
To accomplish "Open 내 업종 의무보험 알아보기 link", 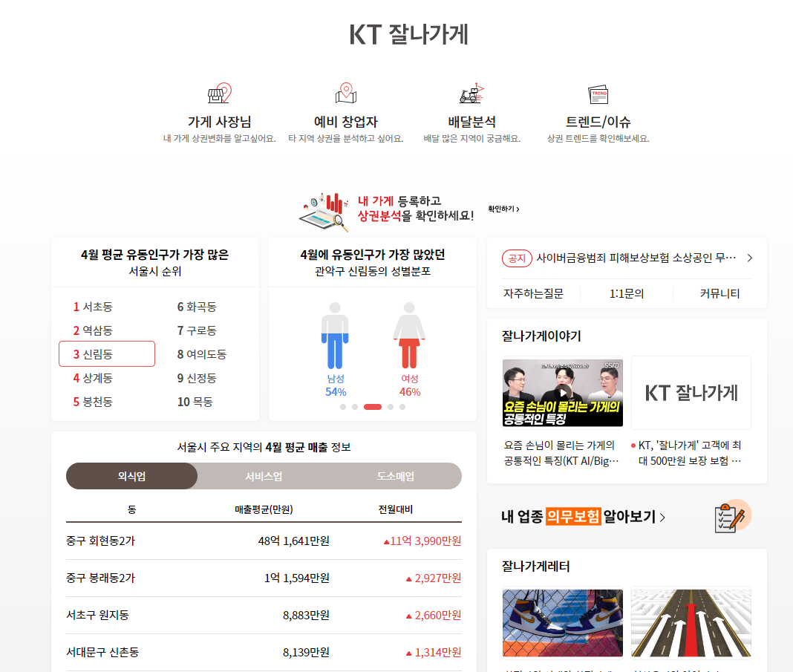I will tap(584, 516).
